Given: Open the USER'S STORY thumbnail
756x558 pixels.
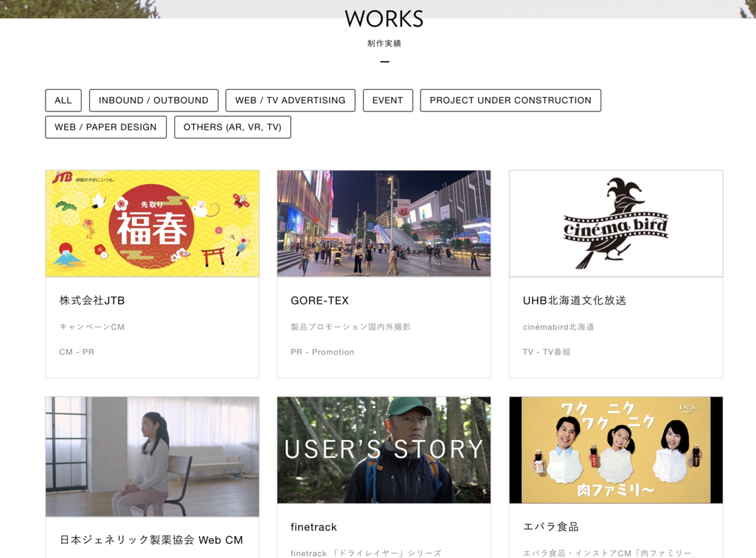Looking at the screenshot, I should [384, 450].
